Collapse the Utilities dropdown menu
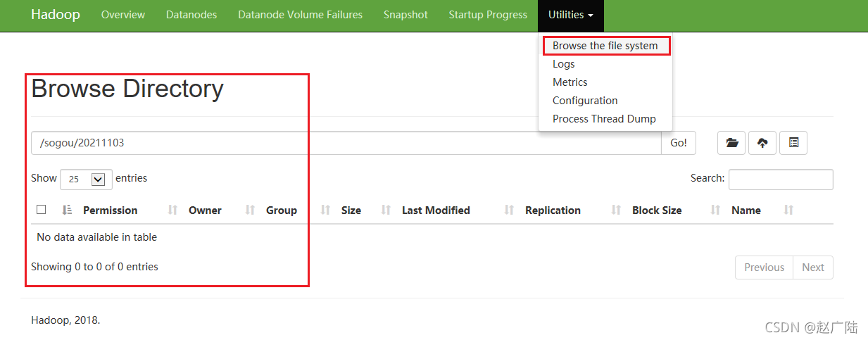Screen dimensions: 868x340 pyautogui.click(x=571, y=15)
